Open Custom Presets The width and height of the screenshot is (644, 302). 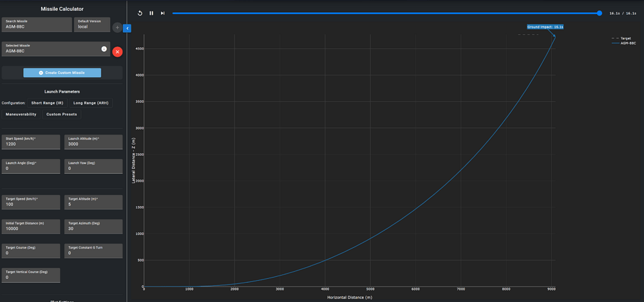tap(62, 114)
